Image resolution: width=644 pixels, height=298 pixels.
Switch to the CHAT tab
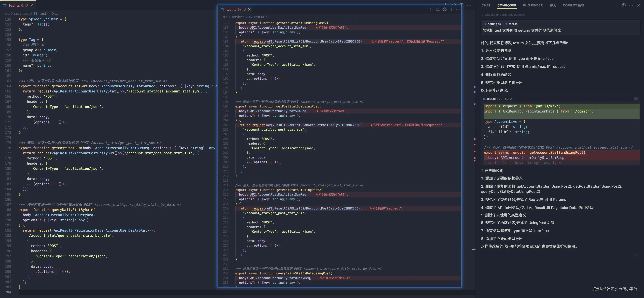(486, 5)
